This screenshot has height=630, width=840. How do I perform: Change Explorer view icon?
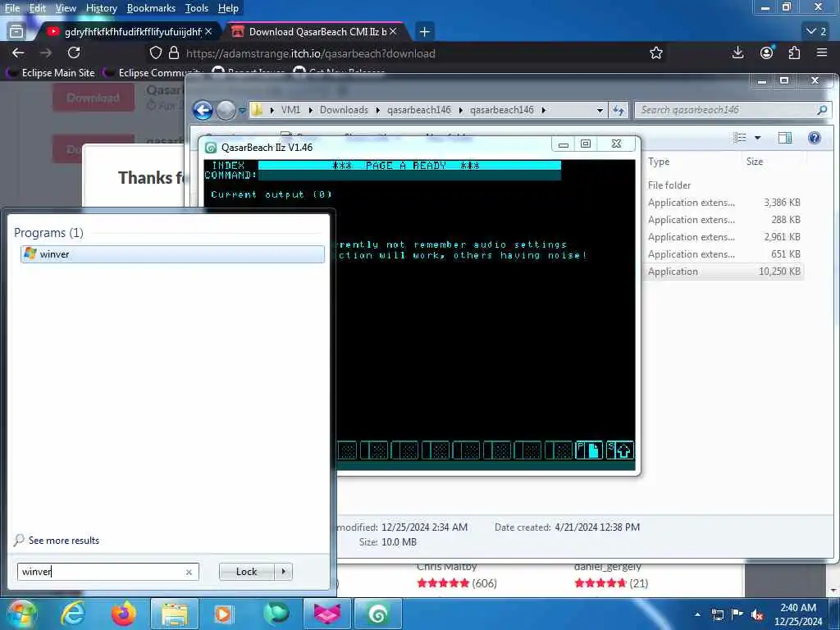coord(740,138)
